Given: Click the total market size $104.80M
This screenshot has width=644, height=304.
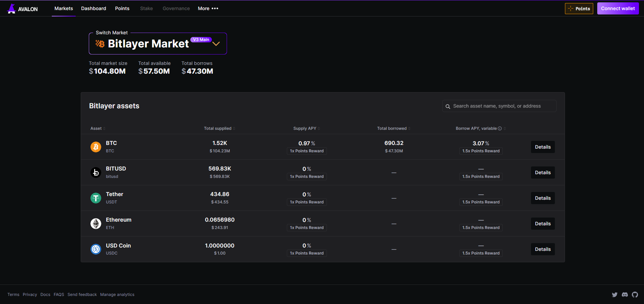Looking at the screenshot, I should coord(107,71).
